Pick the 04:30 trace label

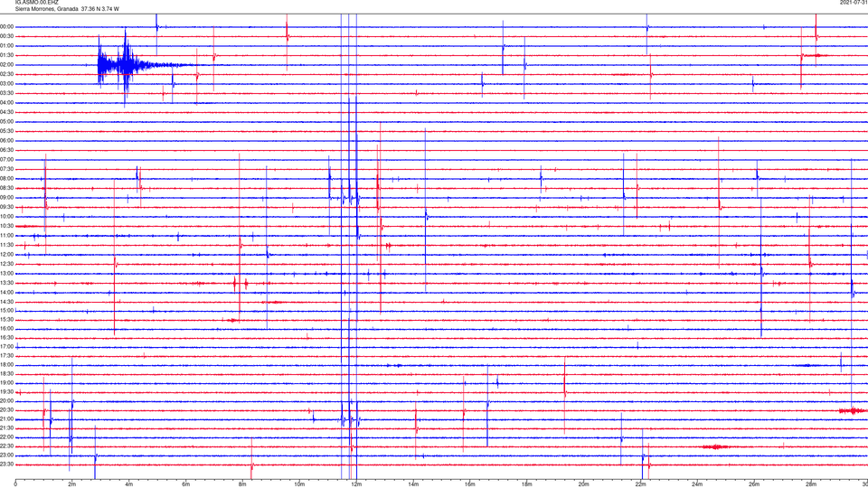pos(6,112)
